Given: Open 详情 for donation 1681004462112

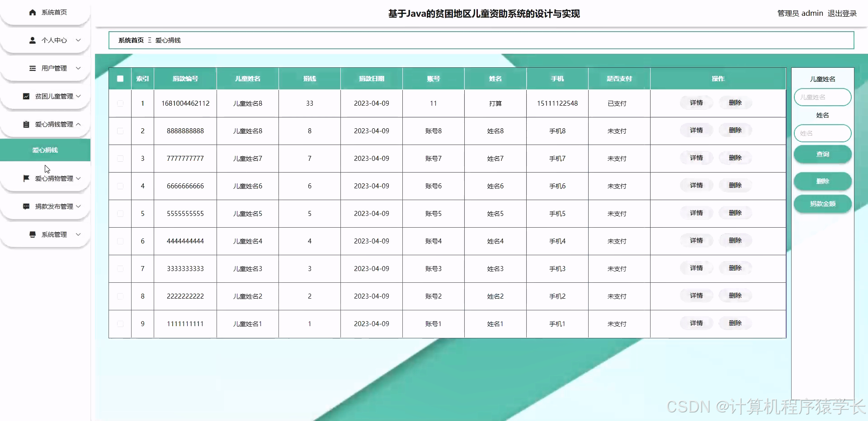Looking at the screenshot, I should click(x=696, y=103).
